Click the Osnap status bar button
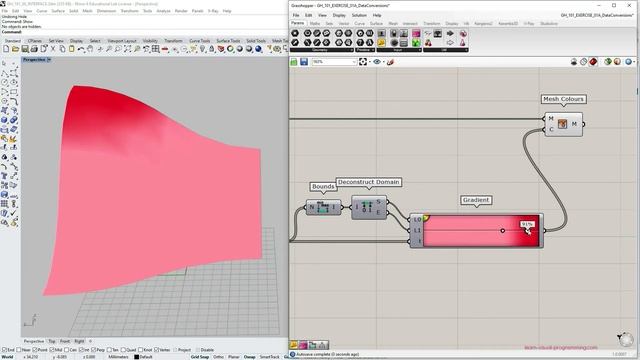This screenshot has width=640, height=360. [x=249, y=357]
